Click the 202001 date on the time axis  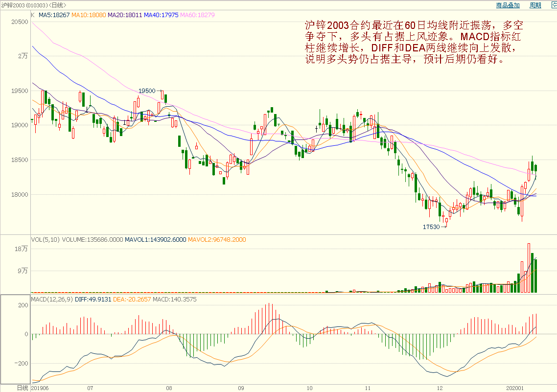pyautogui.click(x=515, y=388)
